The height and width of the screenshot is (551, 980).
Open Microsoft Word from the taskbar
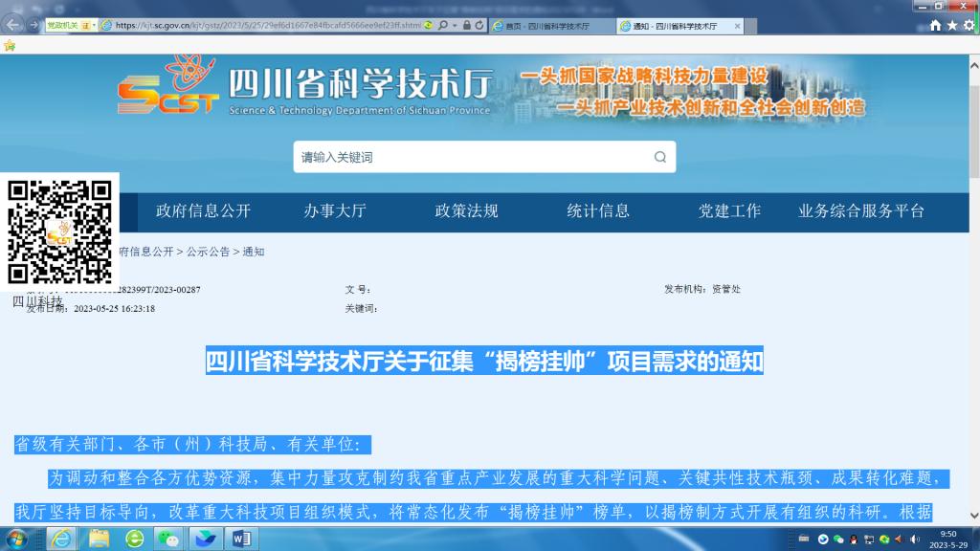pos(241,539)
